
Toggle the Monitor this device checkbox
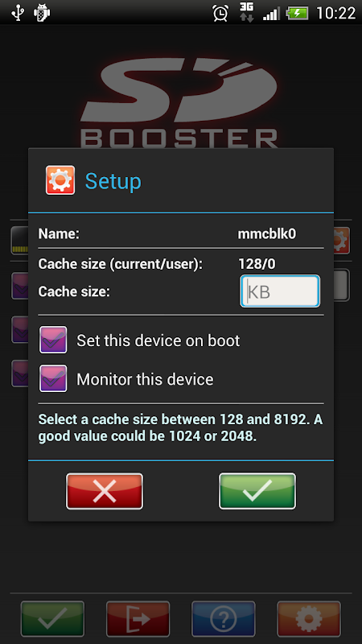[x=53, y=378]
